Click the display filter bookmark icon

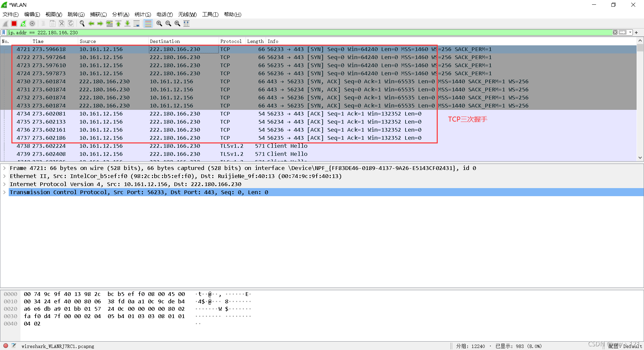tap(4, 33)
